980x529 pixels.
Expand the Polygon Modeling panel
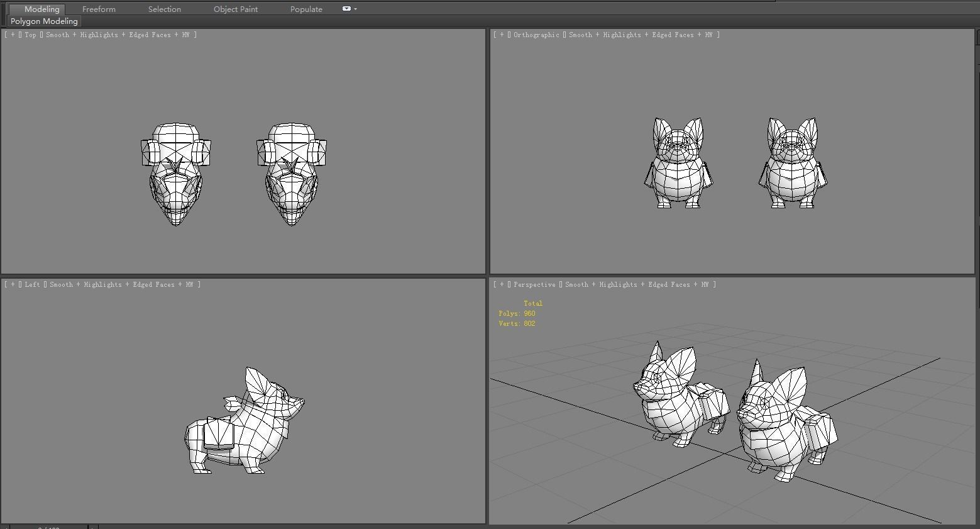44,21
